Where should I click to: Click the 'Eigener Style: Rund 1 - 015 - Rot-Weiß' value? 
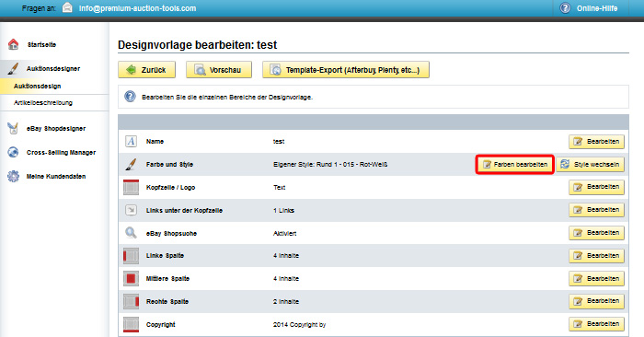tap(330, 165)
